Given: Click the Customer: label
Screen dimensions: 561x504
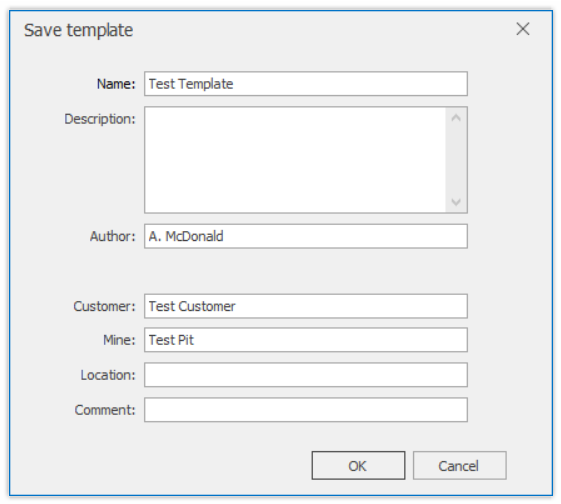Looking at the screenshot, I should click(x=104, y=307).
